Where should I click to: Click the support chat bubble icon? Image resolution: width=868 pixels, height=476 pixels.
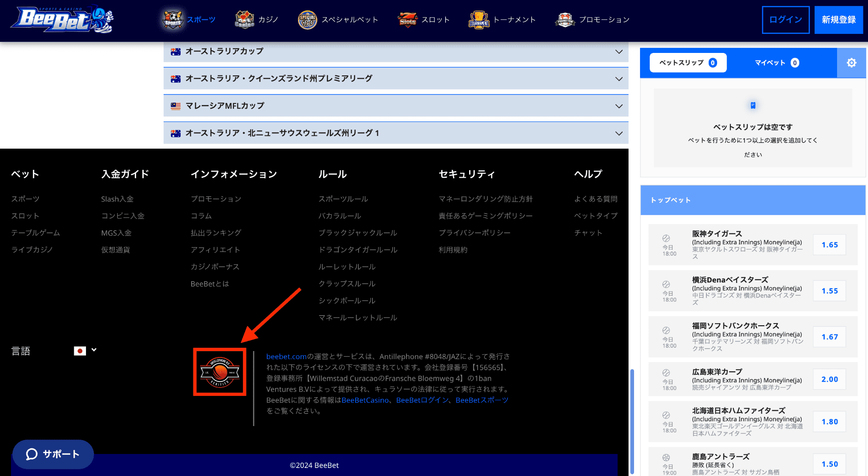click(x=32, y=454)
